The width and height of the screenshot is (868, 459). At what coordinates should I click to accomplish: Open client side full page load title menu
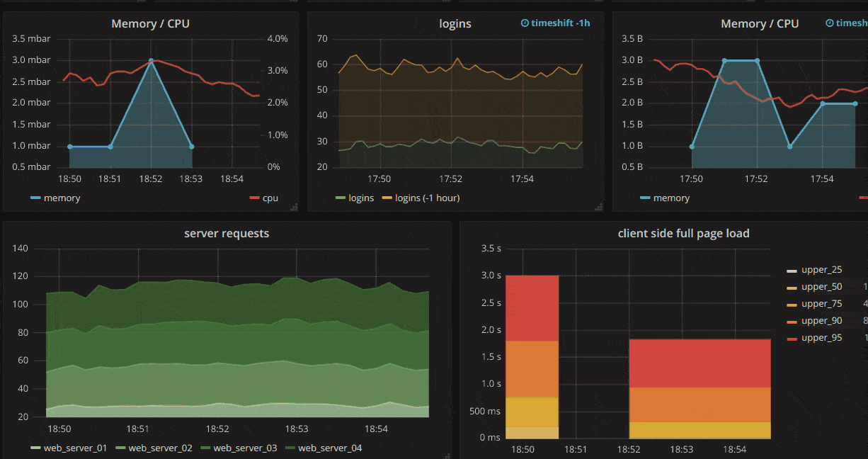[x=683, y=233]
